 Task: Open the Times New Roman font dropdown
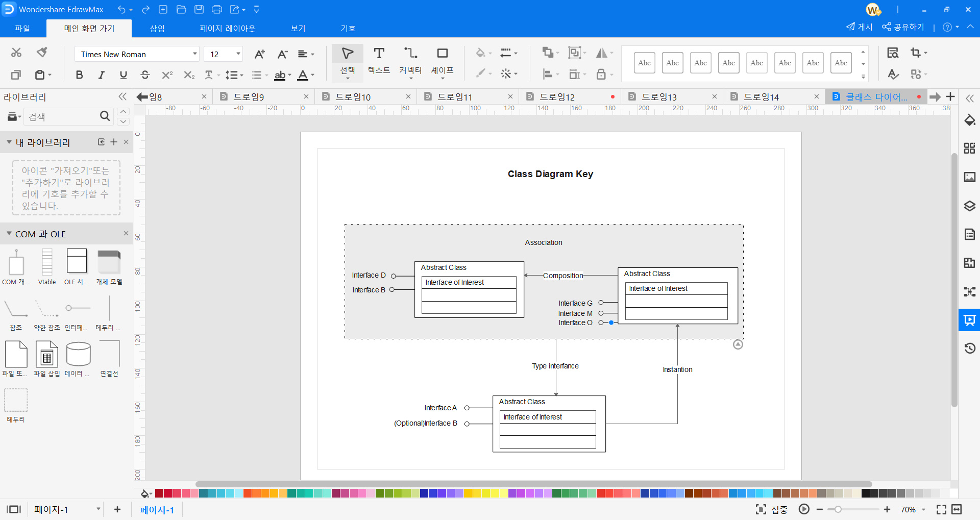(x=194, y=54)
